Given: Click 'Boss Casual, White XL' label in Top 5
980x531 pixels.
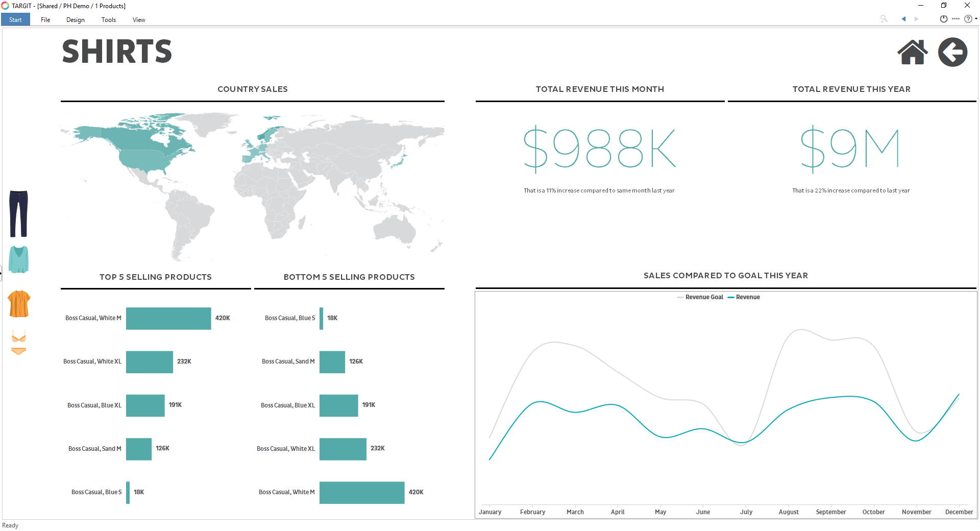Looking at the screenshot, I should (92, 361).
